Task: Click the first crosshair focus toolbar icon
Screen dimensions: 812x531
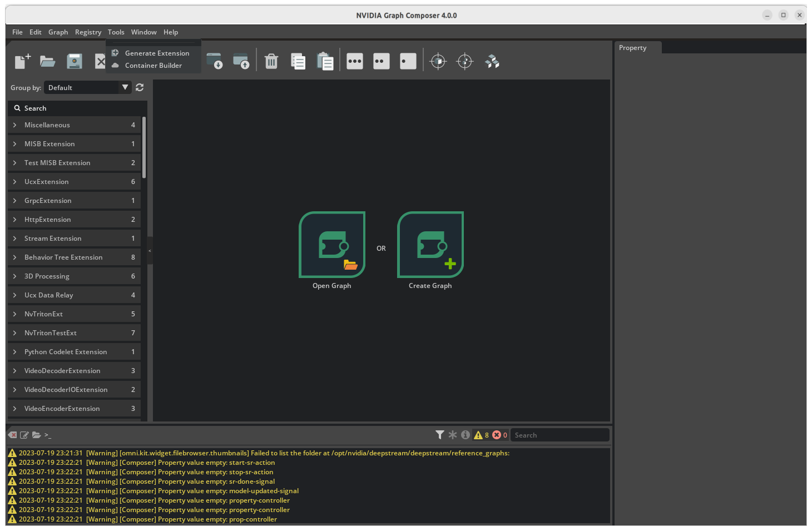Action: (x=438, y=61)
